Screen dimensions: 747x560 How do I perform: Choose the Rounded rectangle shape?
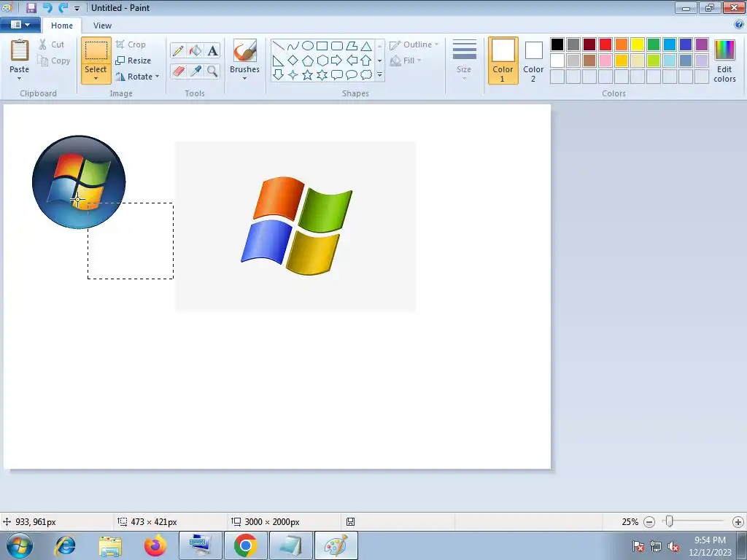pyautogui.click(x=337, y=46)
